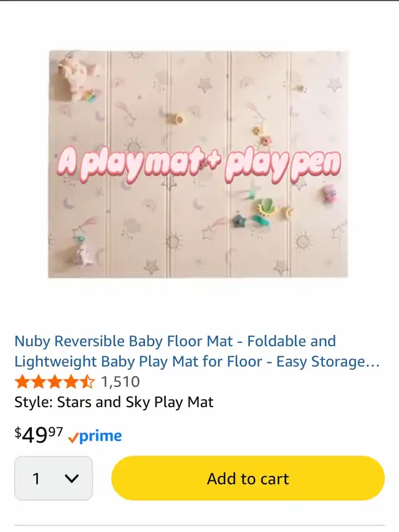
Task: Click the plush toy in the image's top-left corner
Action: coord(72,77)
